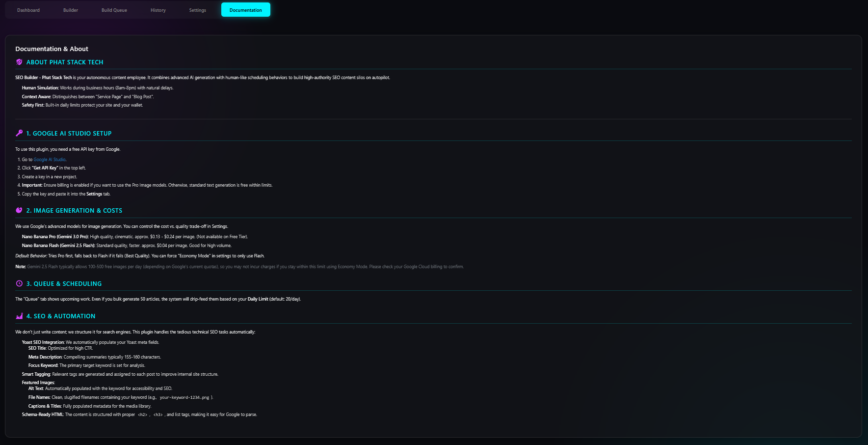Open the Settings tab
This screenshot has height=445, width=868.
pyautogui.click(x=198, y=10)
